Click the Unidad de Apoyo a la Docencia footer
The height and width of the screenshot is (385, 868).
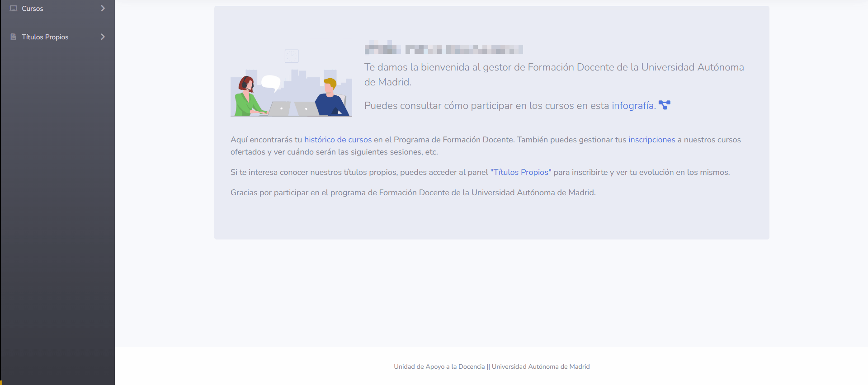(x=491, y=366)
